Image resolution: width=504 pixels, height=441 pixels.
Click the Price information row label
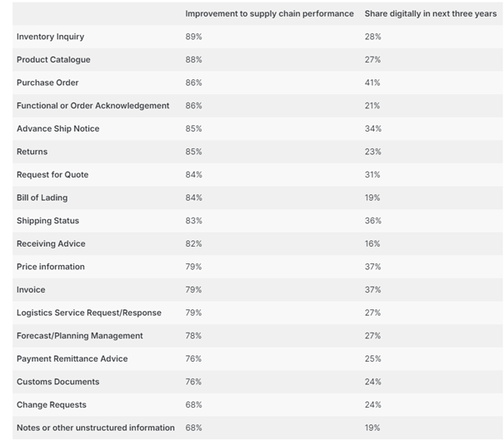point(51,267)
